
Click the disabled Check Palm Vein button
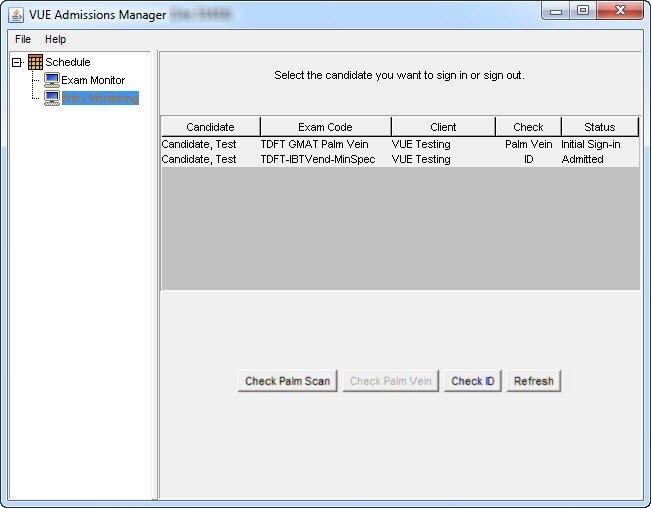tap(391, 381)
